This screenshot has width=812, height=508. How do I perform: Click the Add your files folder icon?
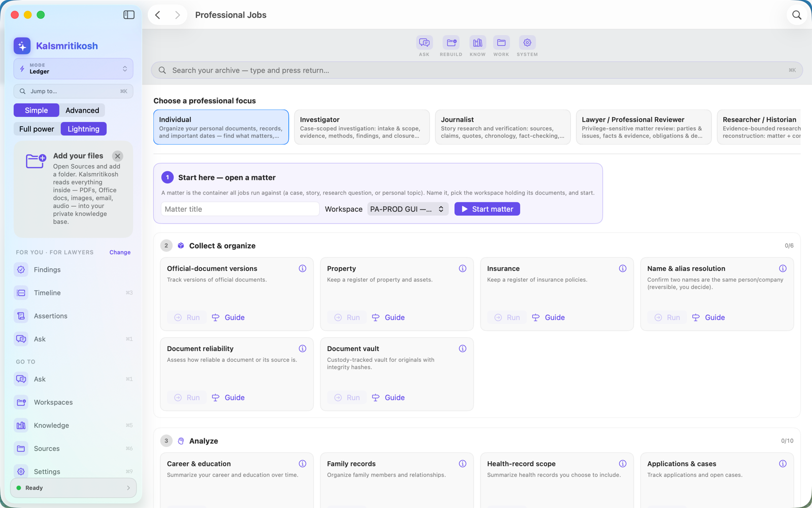click(x=36, y=161)
